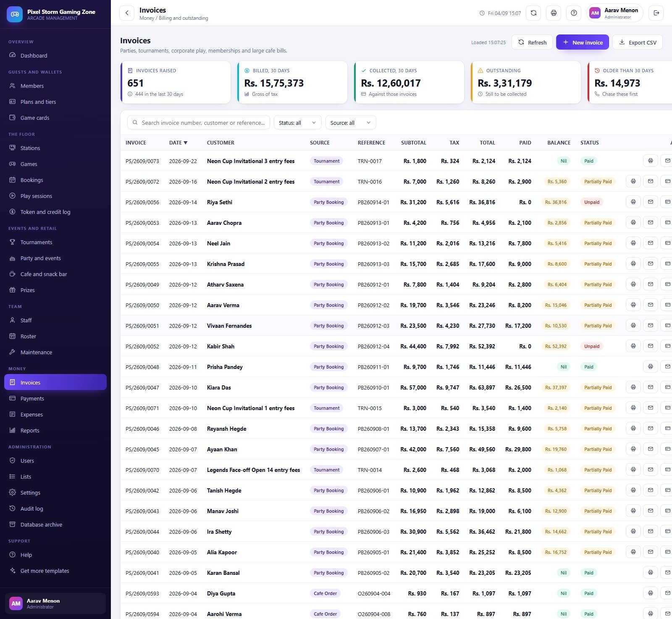Print the Riya Sethi invoice
Image resolution: width=672 pixels, height=619 pixels.
[633, 202]
